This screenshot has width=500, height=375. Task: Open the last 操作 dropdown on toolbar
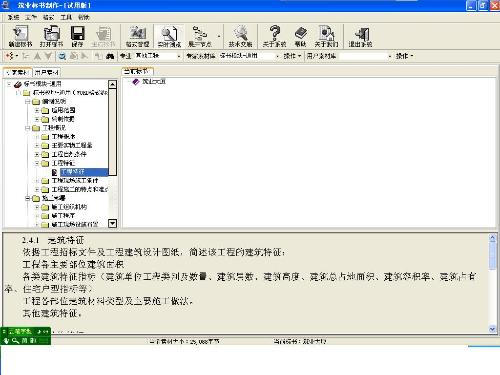404,56
